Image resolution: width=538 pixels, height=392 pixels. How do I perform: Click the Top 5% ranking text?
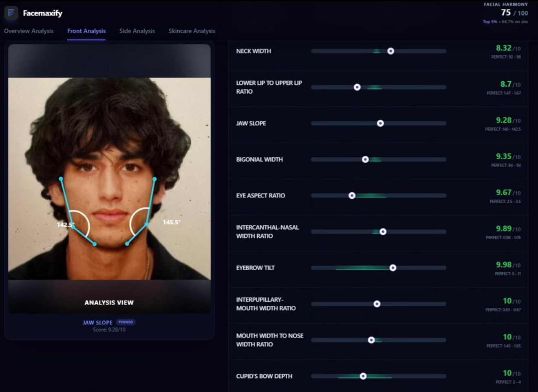[490, 22]
